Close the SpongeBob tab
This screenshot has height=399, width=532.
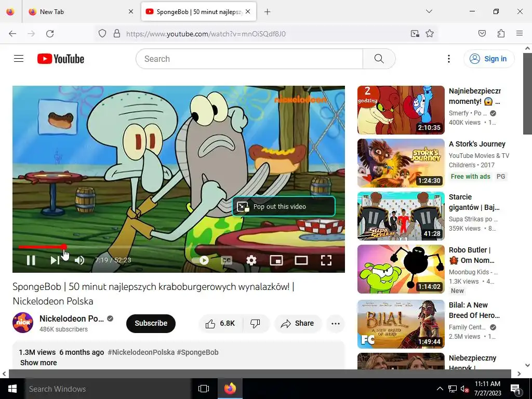coord(248,11)
